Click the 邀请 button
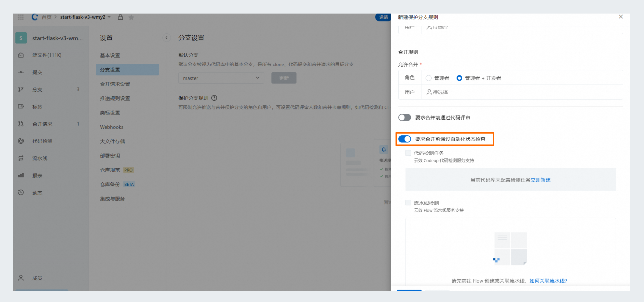The height and width of the screenshot is (302, 644). click(x=383, y=17)
